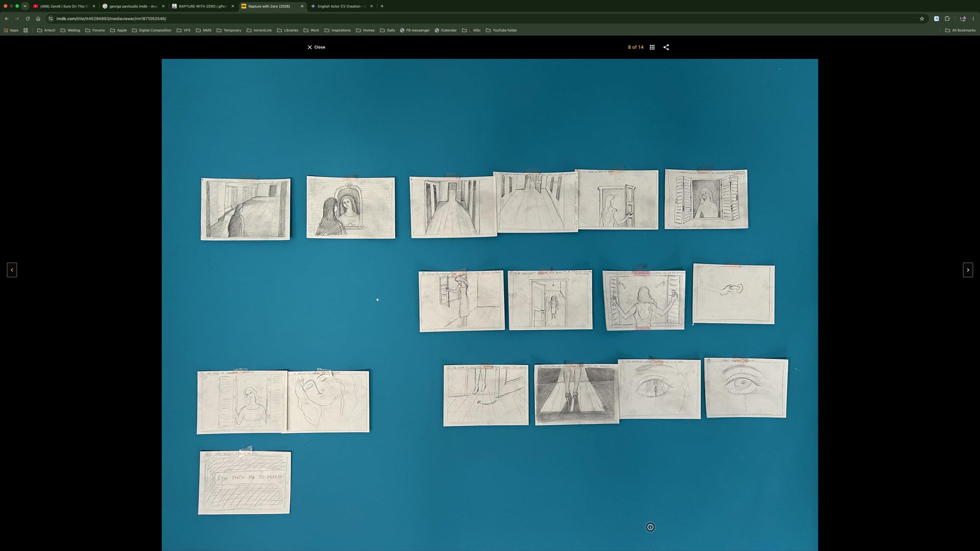Go to the next photo

tap(968, 270)
